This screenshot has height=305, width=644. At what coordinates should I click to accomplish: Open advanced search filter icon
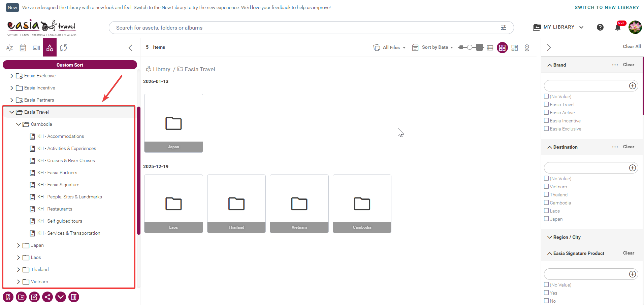coord(504,28)
